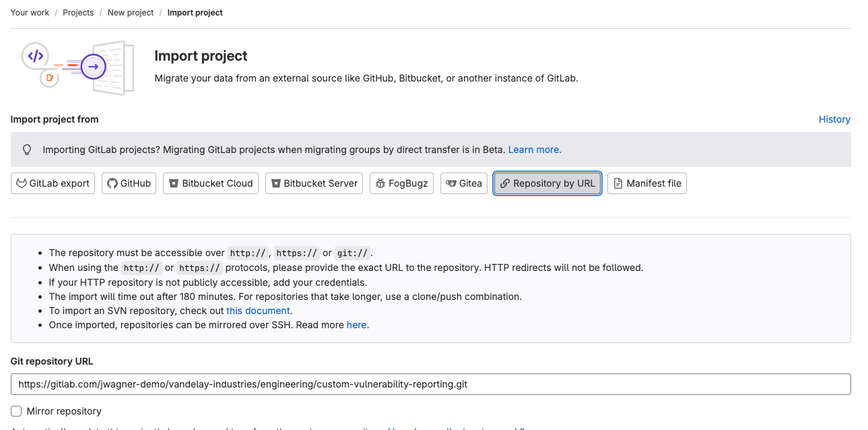Select the current Import project breadcrumb

(195, 13)
